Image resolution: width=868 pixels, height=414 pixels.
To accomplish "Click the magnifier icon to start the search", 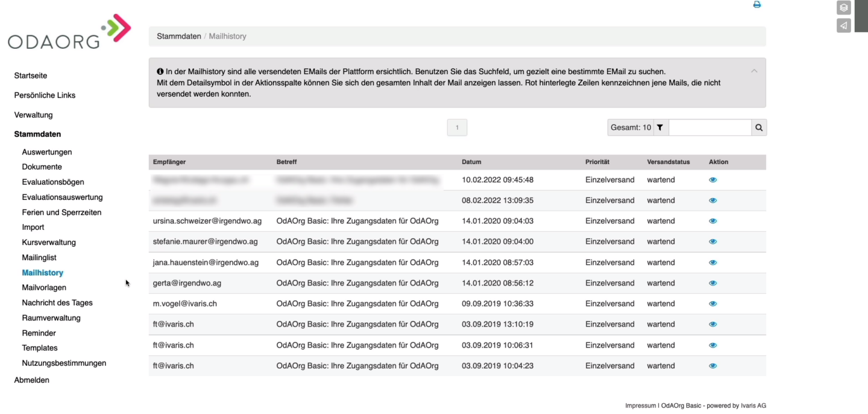I will (x=758, y=127).
